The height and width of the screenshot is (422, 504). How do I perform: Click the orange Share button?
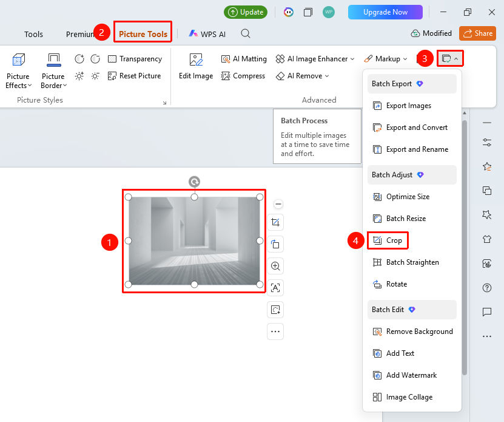coord(477,33)
